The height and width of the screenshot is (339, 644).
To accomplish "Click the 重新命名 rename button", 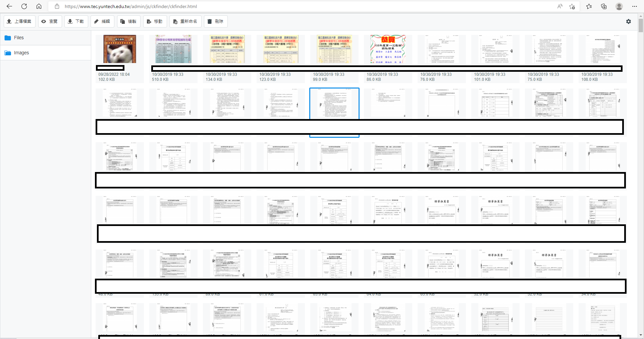I will (185, 21).
